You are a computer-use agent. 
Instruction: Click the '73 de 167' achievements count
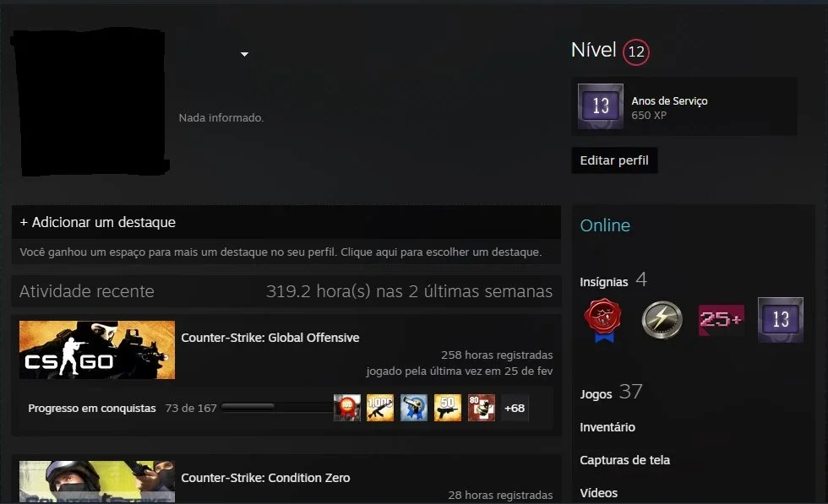(191, 409)
